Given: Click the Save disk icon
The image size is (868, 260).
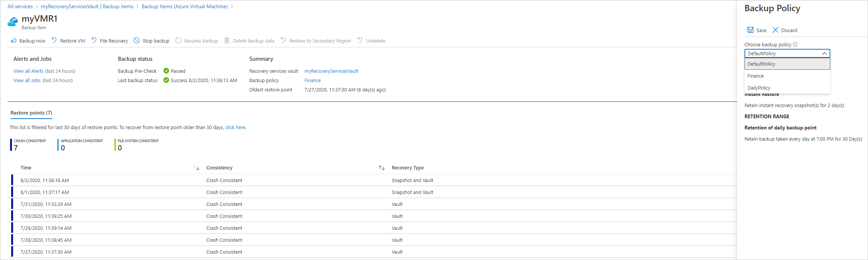Looking at the screenshot, I should [750, 30].
